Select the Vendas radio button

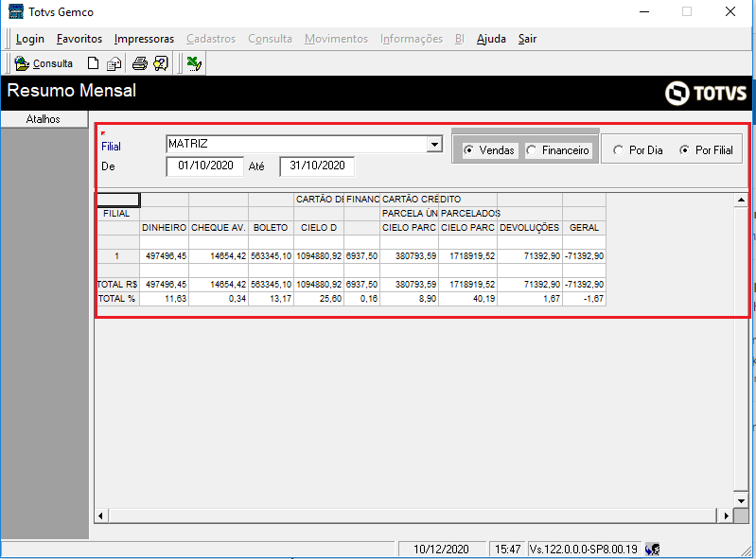[x=489, y=150]
